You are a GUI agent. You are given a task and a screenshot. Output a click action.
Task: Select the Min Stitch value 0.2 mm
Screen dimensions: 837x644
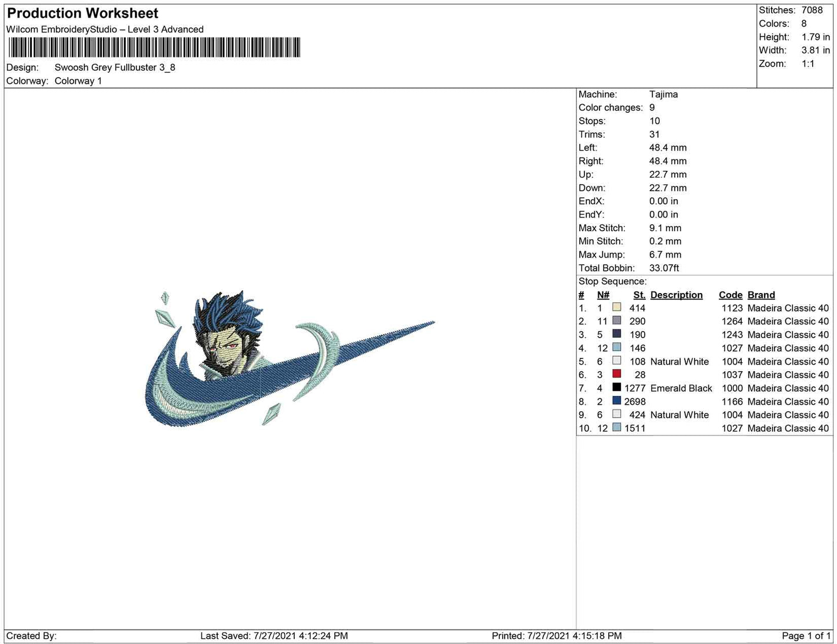coord(666,241)
